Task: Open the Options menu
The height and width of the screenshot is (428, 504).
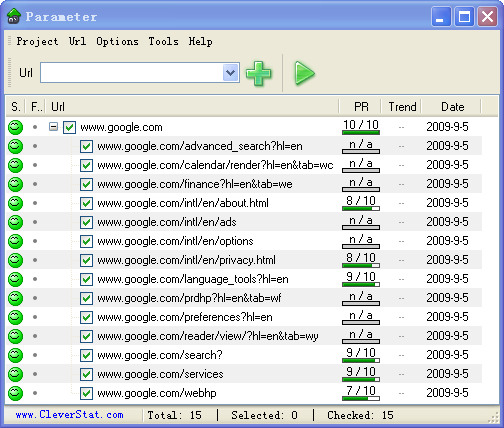Action: [x=117, y=41]
